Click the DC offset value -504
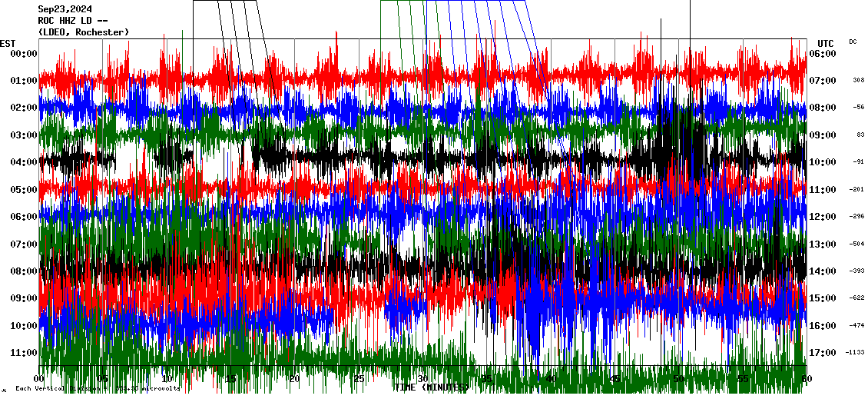Image resolution: width=868 pixels, height=399 pixels. click(856, 244)
